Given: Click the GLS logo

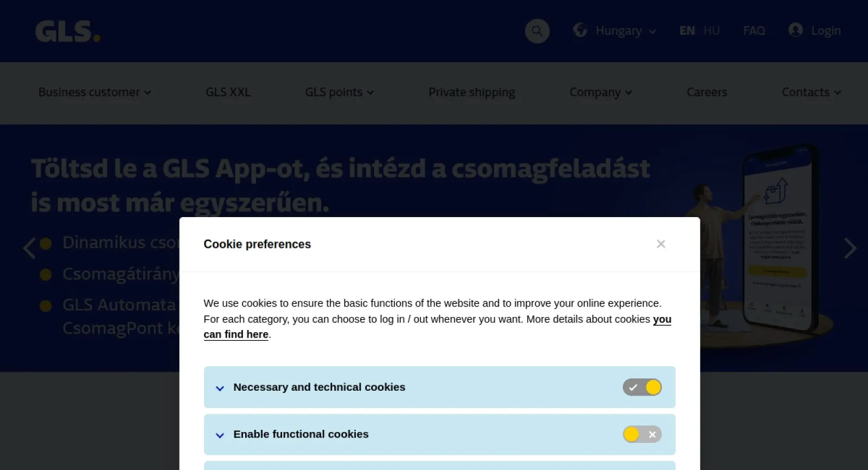Looking at the screenshot, I should (x=68, y=31).
